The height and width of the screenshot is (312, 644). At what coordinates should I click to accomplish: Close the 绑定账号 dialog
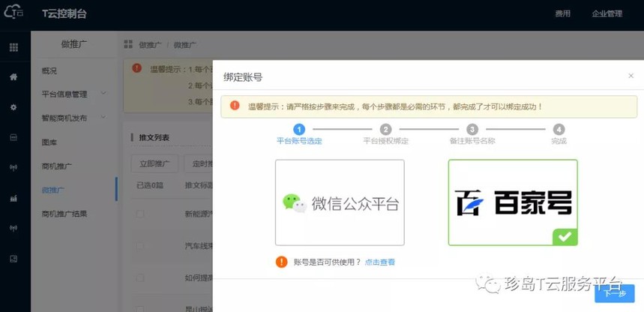point(631,76)
